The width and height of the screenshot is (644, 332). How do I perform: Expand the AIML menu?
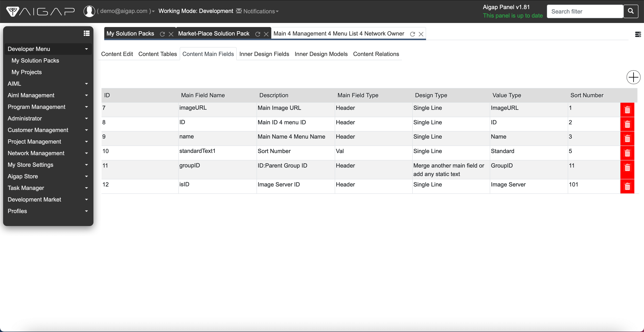[48, 84]
